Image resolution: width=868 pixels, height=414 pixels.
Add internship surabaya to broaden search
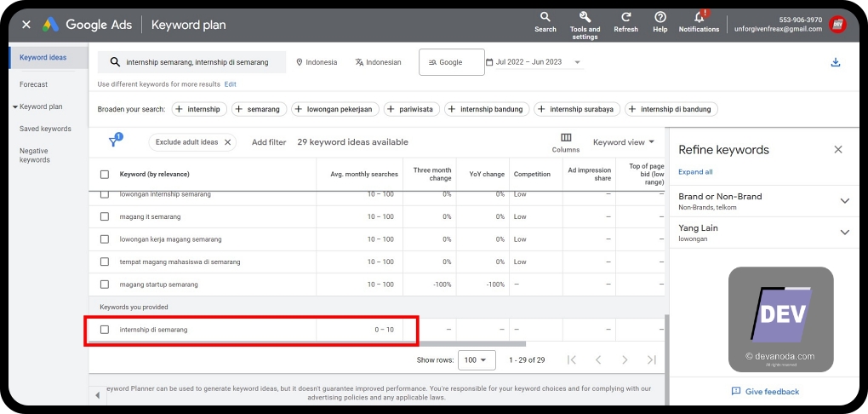click(577, 109)
